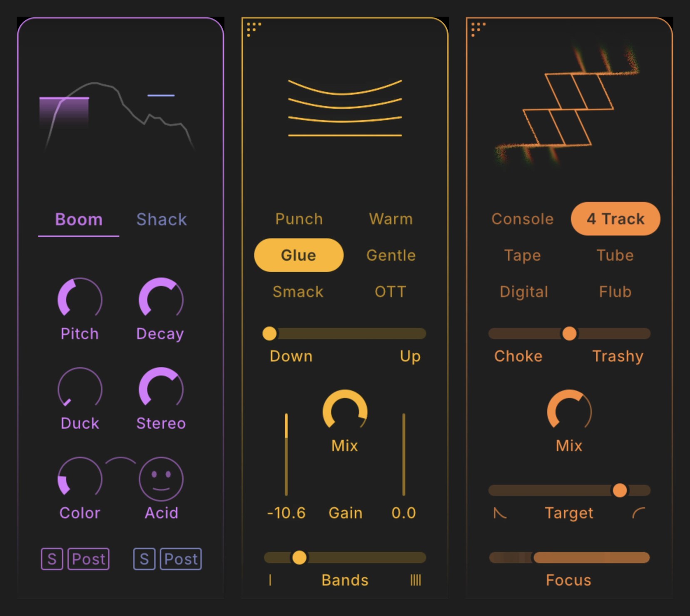Choose the Warm compressor style
The height and width of the screenshot is (616, 690).
click(391, 219)
